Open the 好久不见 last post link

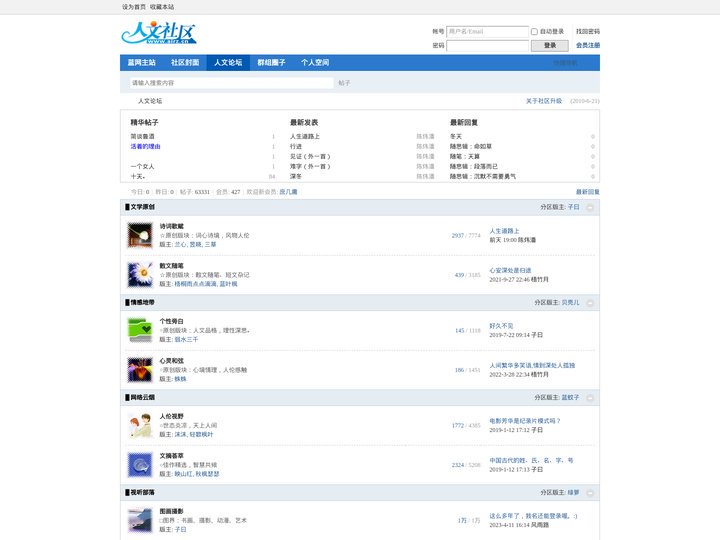pos(501,326)
